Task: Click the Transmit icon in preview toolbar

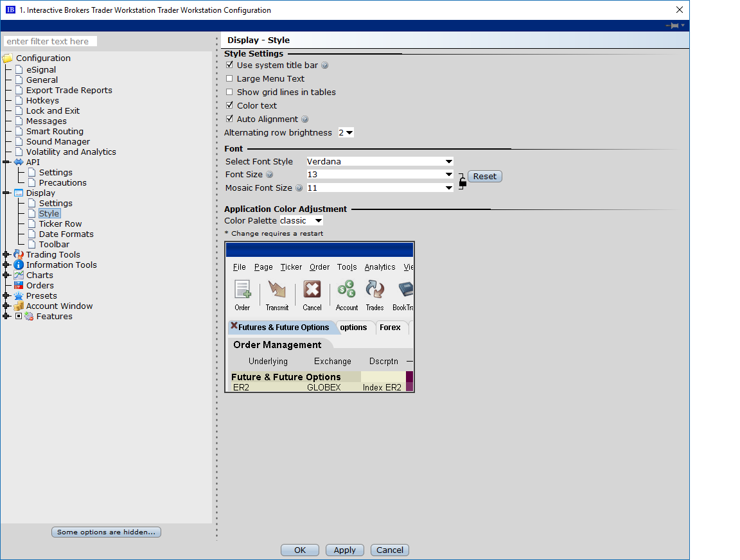Action: pyautogui.click(x=277, y=289)
